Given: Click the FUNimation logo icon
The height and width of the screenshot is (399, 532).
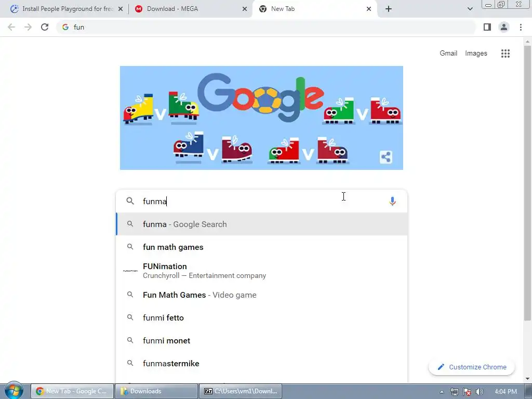Looking at the screenshot, I should pyautogui.click(x=130, y=271).
